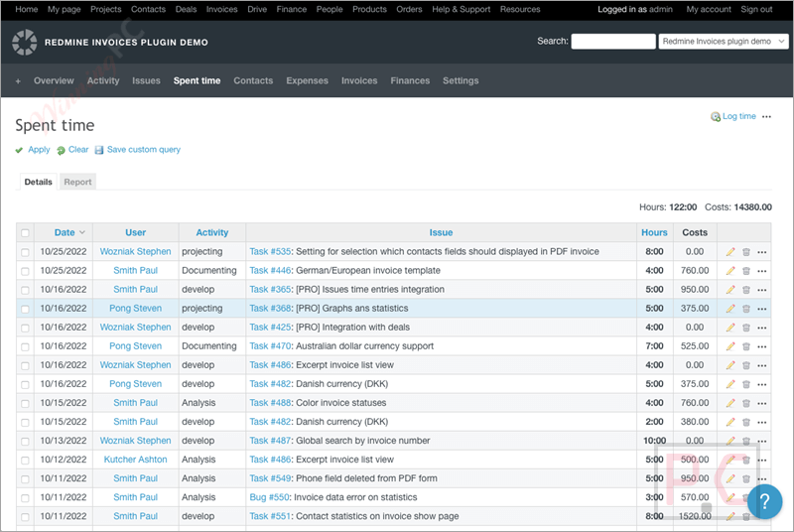Open Task #551 issue link
Viewport: 794px width, 532px height.
pos(270,516)
